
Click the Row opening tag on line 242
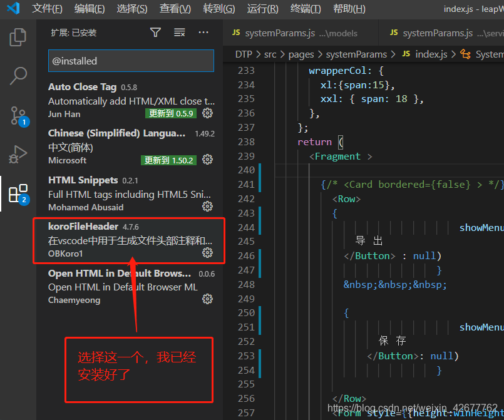point(346,199)
